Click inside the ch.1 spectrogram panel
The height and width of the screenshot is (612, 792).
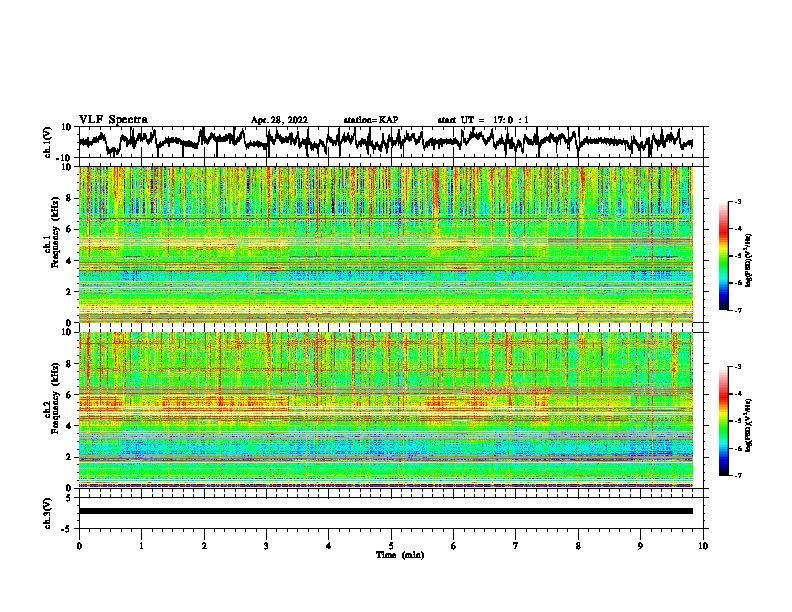click(x=386, y=244)
